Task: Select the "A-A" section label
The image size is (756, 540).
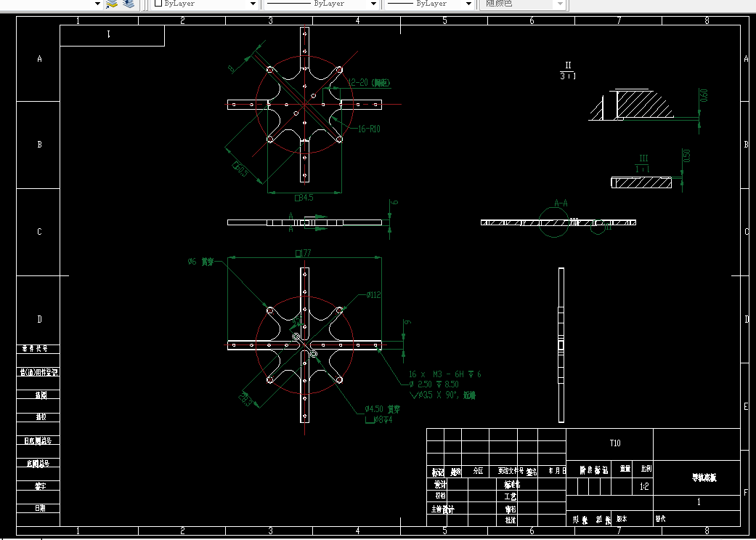Action: (561, 203)
